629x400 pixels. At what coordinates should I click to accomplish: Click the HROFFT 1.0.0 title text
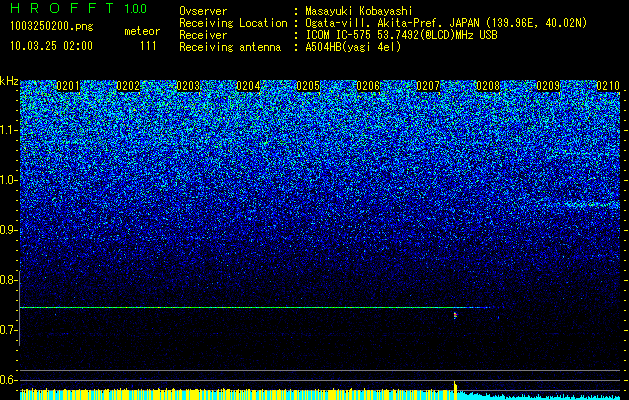78,8
